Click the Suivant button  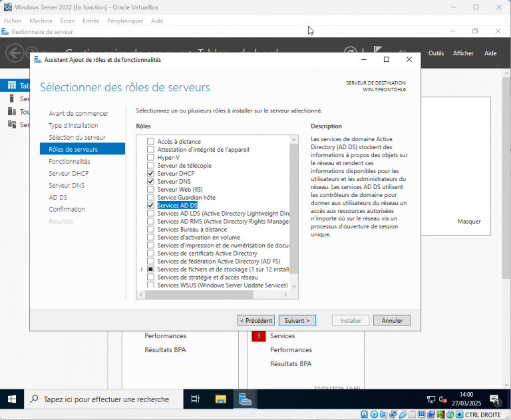(x=297, y=320)
